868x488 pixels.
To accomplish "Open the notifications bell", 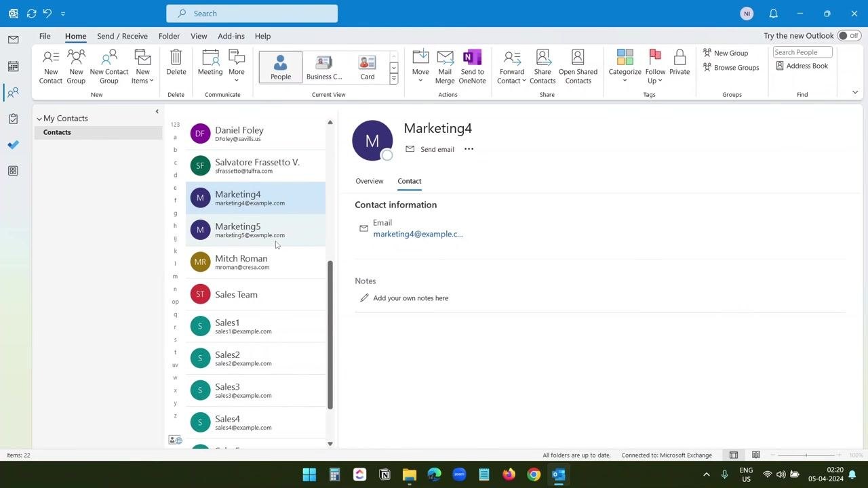I will 773,14.
